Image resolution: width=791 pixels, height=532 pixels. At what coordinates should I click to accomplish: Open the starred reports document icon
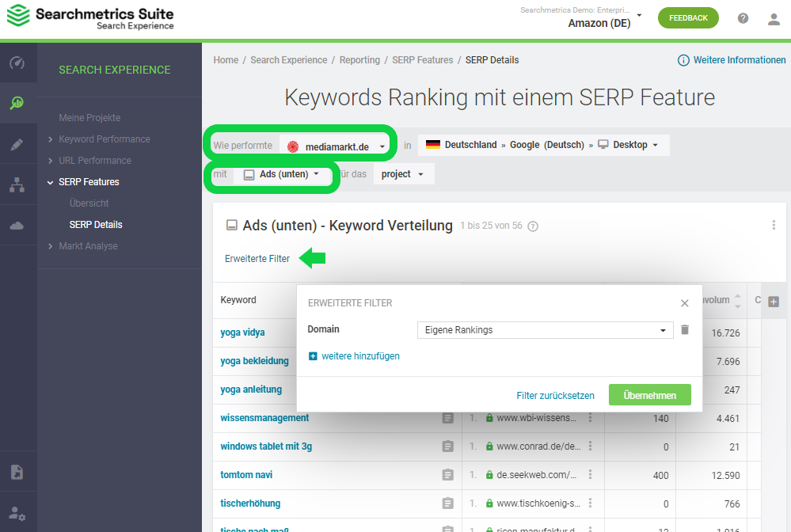pos(17,472)
